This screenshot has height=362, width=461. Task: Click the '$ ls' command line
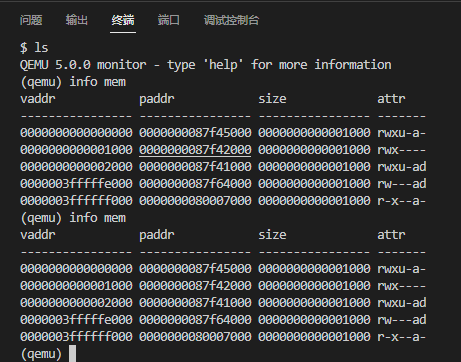(34, 48)
